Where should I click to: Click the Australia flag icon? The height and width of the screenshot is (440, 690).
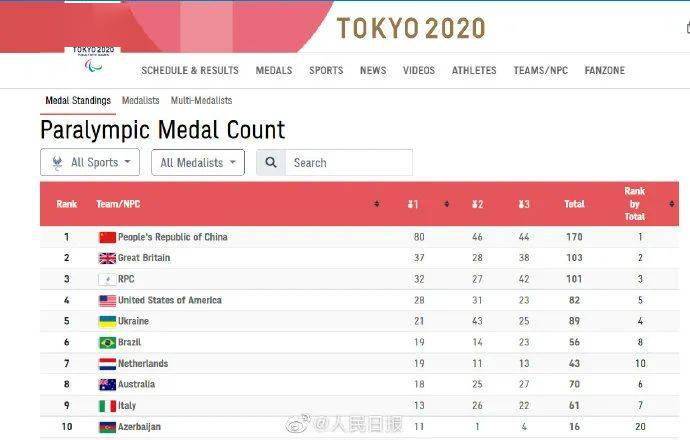107,385
